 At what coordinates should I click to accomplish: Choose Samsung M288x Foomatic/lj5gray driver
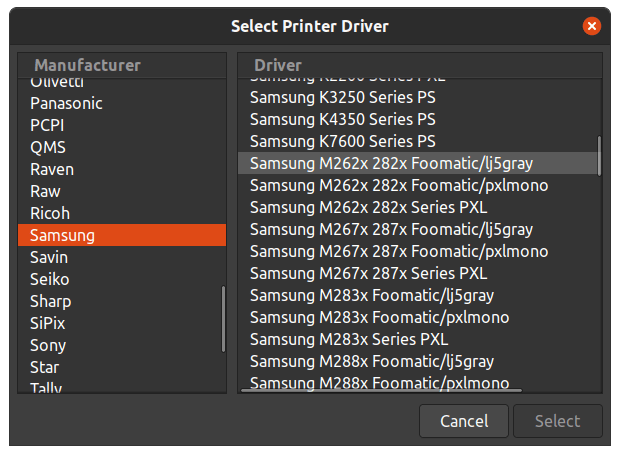[420, 361]
